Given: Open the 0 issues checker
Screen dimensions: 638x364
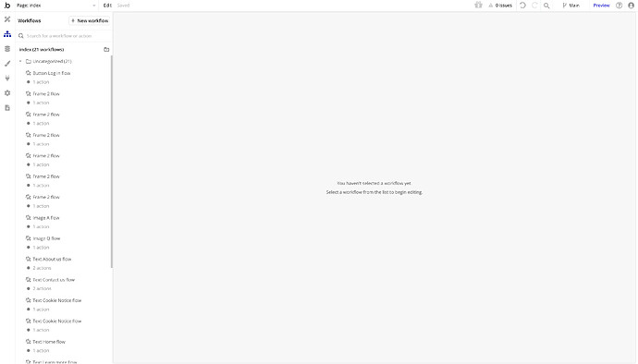Looking at the screenshot, I should coord(500,6).
